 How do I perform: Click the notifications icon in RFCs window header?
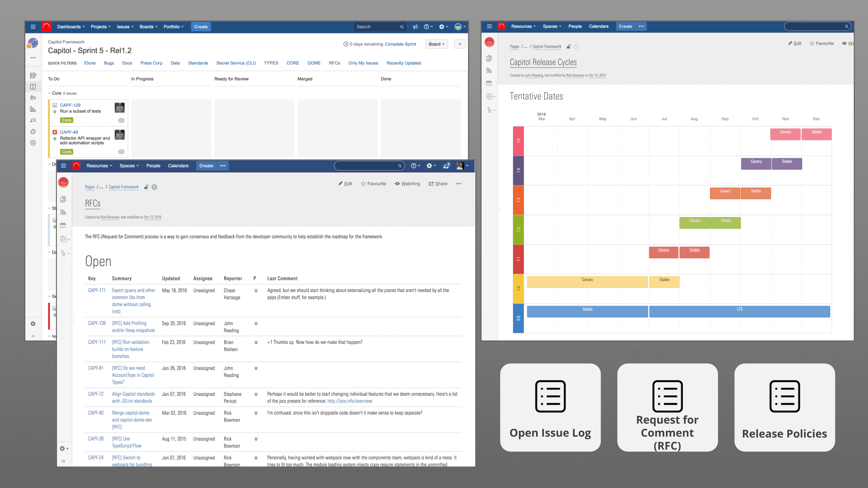446,166
